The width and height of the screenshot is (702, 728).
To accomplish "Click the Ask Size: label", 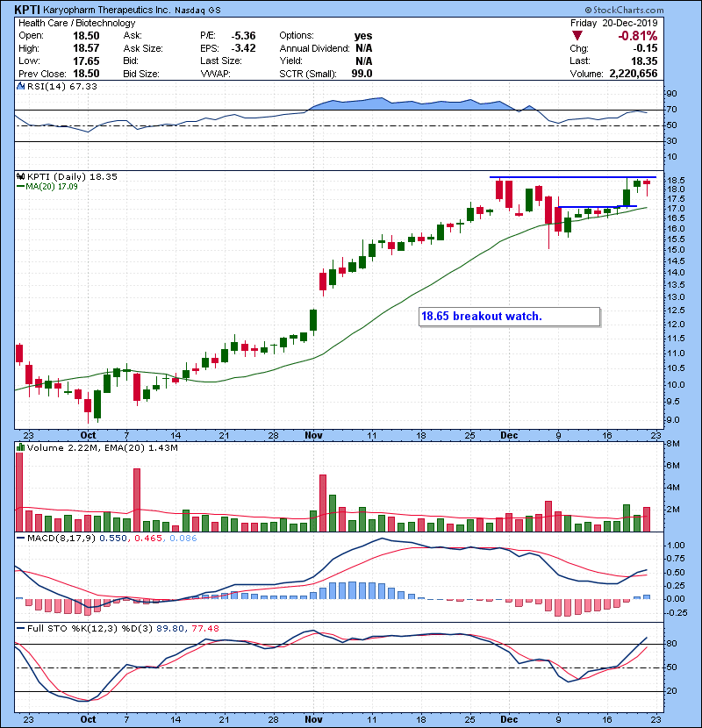I will point(143,48).
